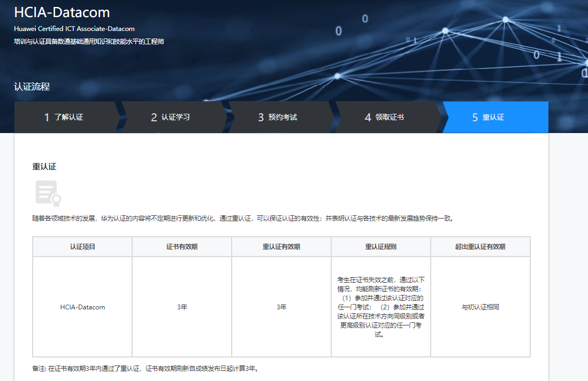
Task: Click the 证书有效期 column header
Action: click(182, 246)
